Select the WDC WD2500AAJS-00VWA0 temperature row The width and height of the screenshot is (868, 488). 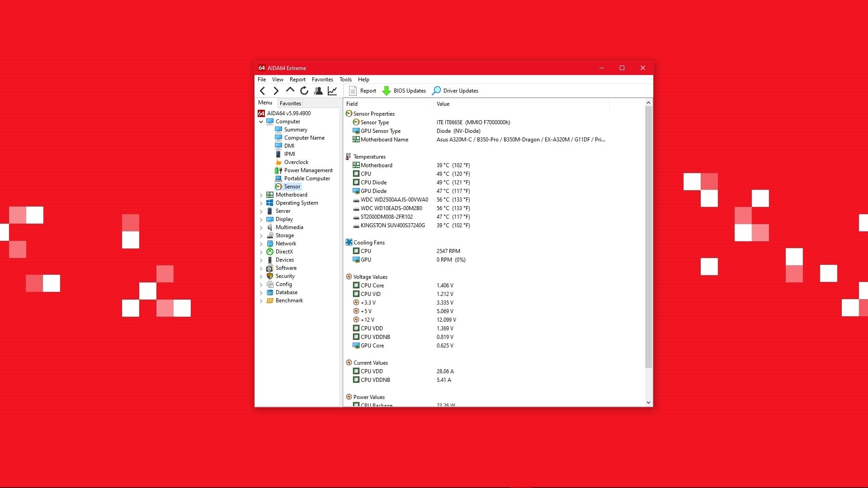pos(494,200)
